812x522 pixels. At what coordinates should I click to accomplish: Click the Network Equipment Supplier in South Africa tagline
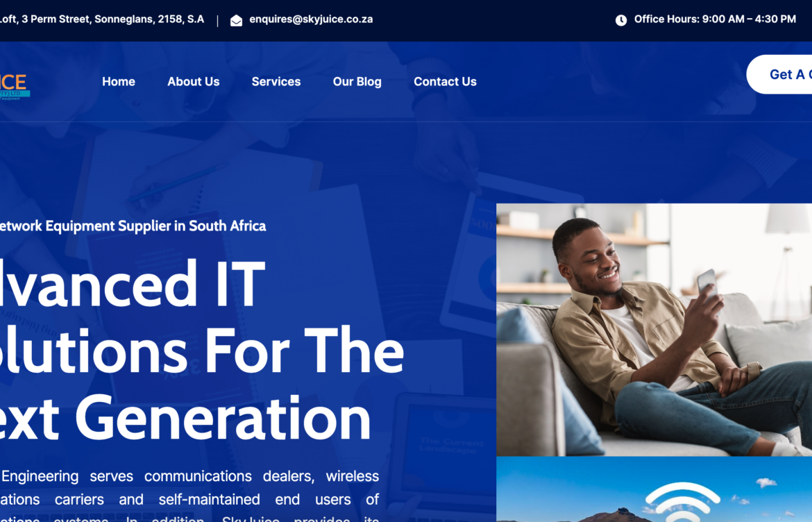(133, 226)
